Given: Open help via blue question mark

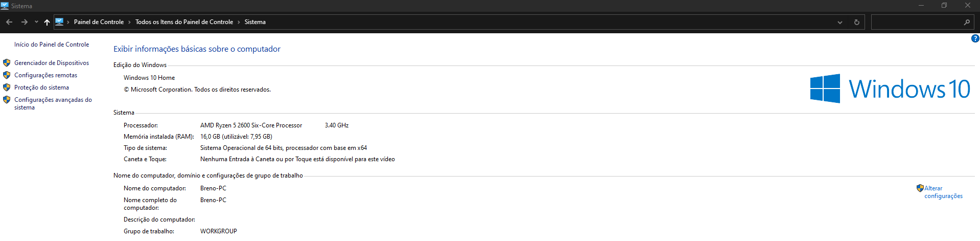Looking at the screenshot, I should 975,38.
